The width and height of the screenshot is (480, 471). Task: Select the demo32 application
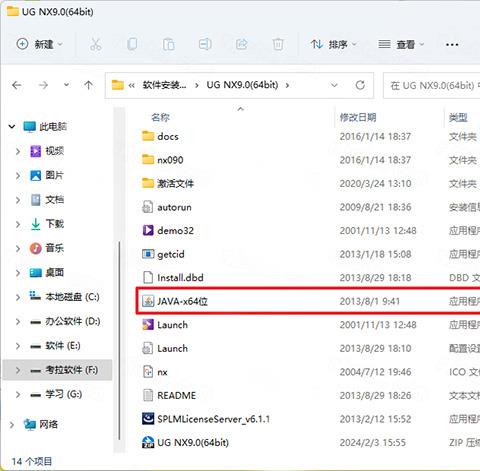175,231
